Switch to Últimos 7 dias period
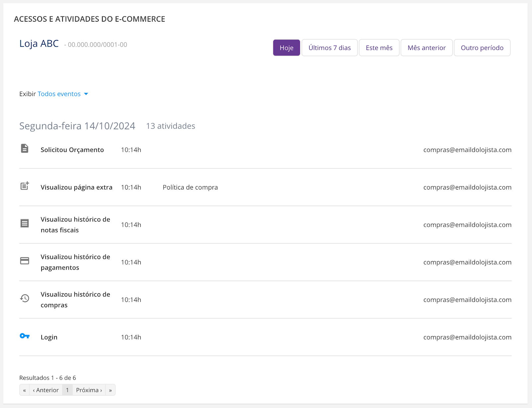This screenshot has height=408, width=532. pos(329,48)
